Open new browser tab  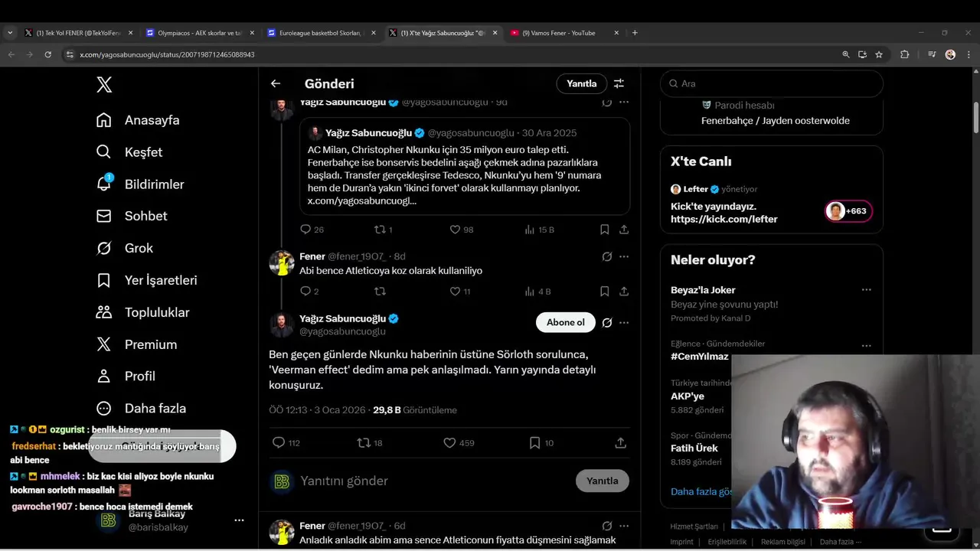point(635,33)
